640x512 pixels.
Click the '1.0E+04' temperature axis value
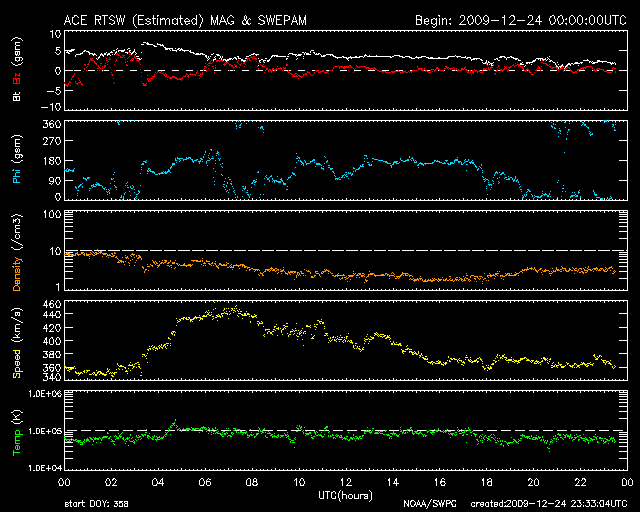45,468
